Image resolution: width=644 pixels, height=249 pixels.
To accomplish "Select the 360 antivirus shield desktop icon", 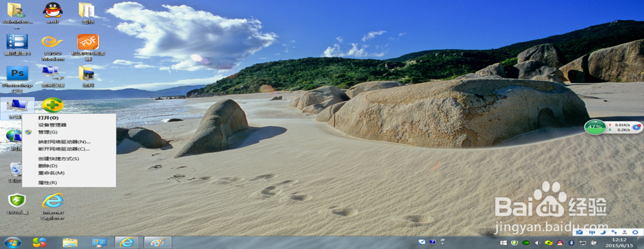I will (x=17, y=204).
